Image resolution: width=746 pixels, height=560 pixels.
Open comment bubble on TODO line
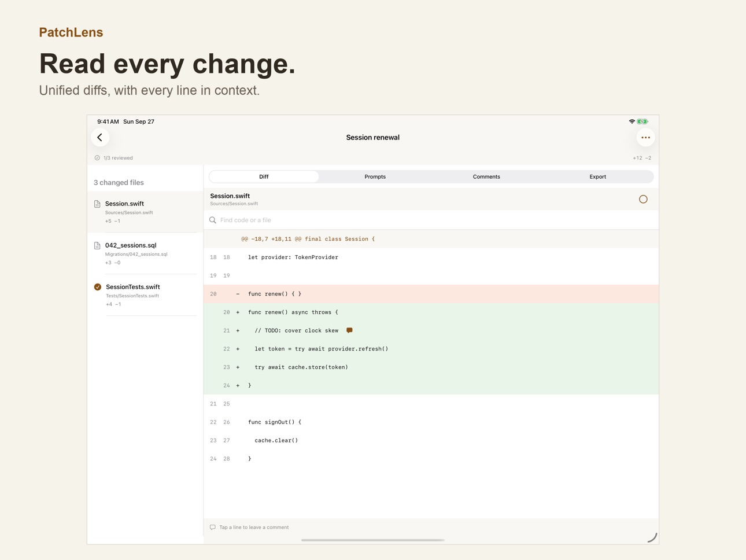coord(349,330)
